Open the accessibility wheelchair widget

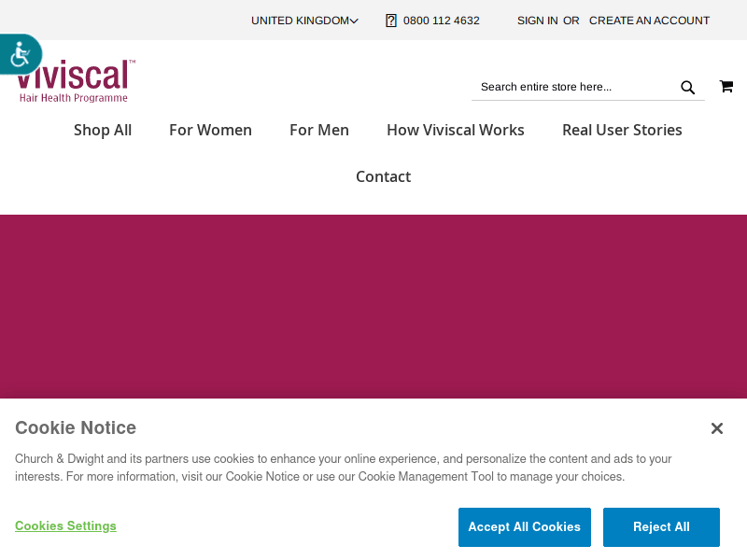(x=20, y=54)
